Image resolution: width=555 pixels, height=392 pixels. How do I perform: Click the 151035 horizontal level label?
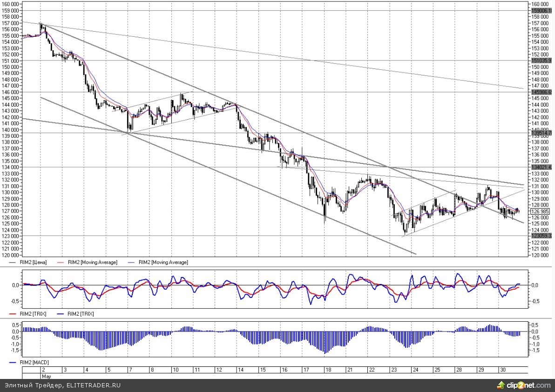coord(541,61)
